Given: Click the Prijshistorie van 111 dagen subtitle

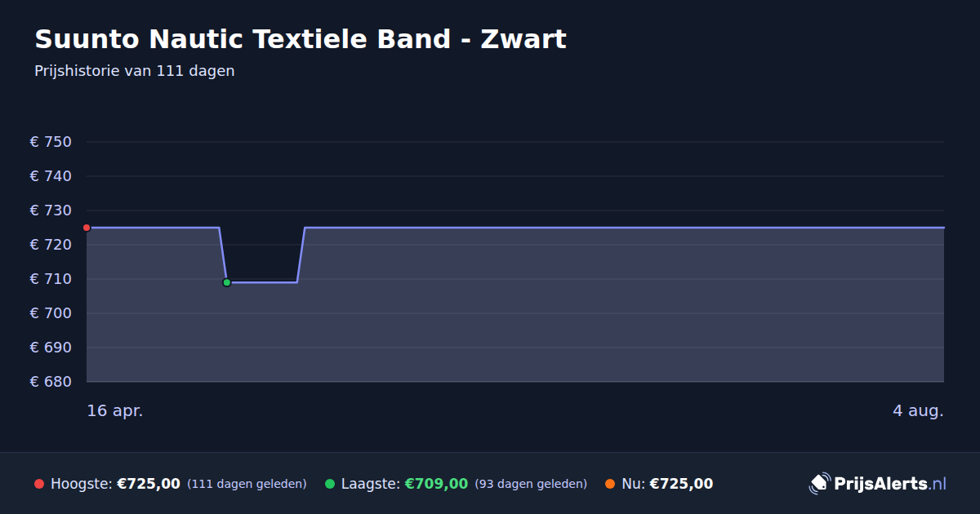Looking at the screenshot, I should click(x=135, y=71).
